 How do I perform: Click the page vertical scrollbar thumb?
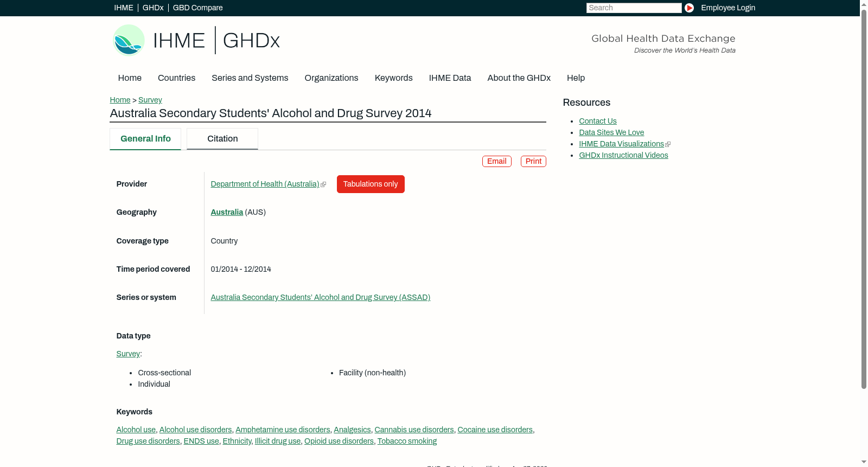[864, 199]
